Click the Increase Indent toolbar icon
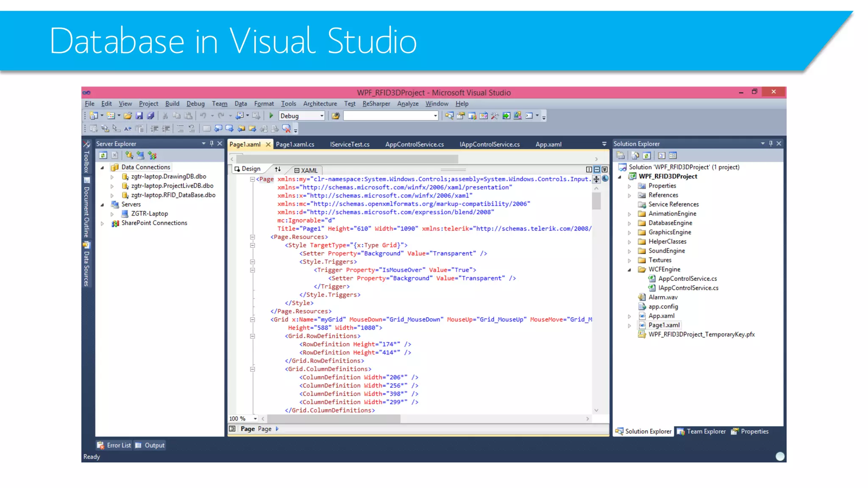The image size is (868, 488). (166, 128)
